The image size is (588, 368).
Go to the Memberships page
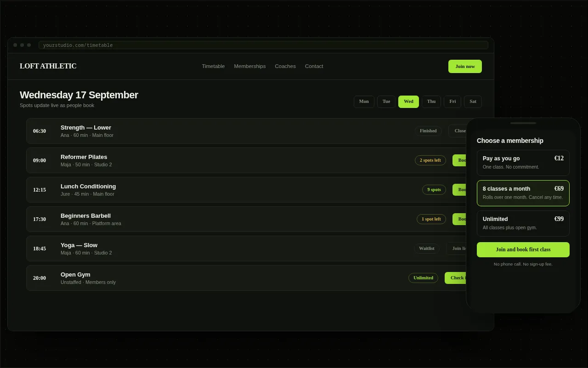250,66
